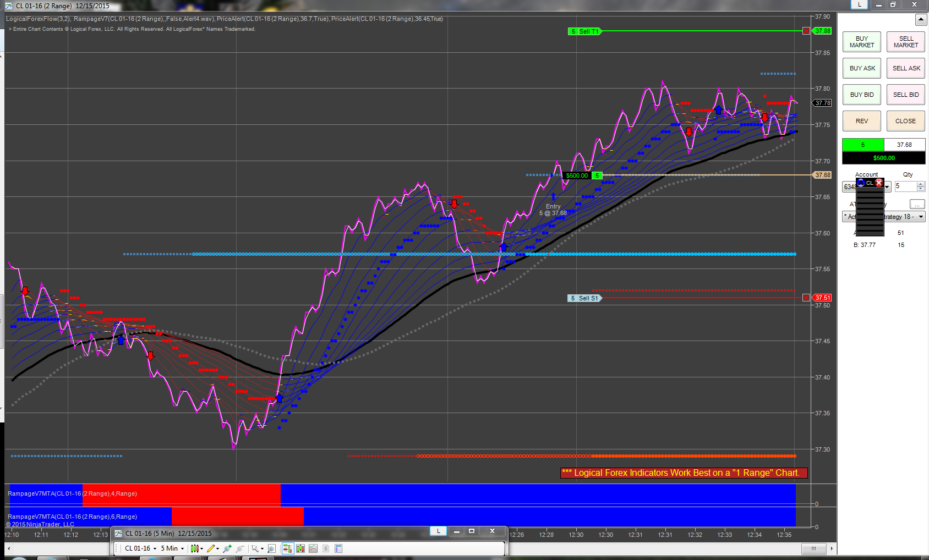Click the 37.88 target price marker
Screen dimensions: 929x560
coord(823,31)
